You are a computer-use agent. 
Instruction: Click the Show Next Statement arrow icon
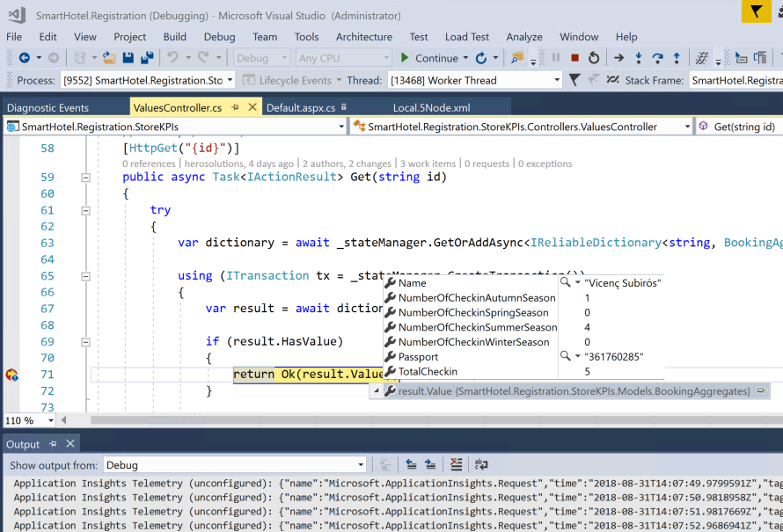click(x=618, y=58)
